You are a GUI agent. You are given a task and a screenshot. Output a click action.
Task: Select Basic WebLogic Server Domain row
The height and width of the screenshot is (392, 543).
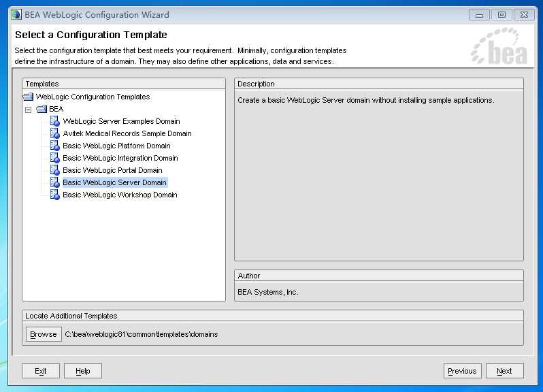point(114,182)
